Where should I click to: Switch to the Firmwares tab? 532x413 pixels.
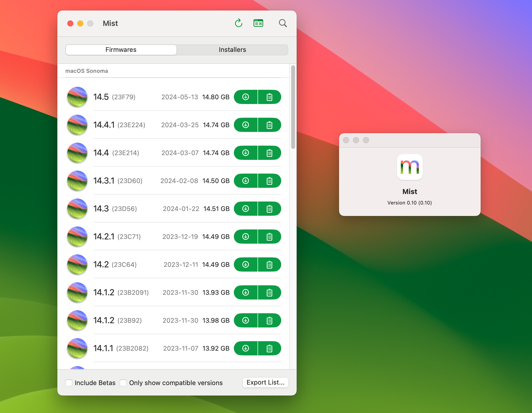pos(121,50)
